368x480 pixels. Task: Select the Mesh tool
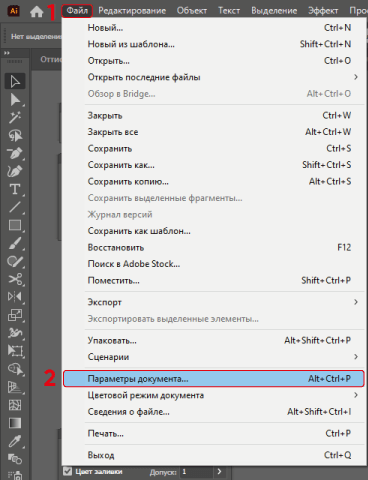[15, 405]
